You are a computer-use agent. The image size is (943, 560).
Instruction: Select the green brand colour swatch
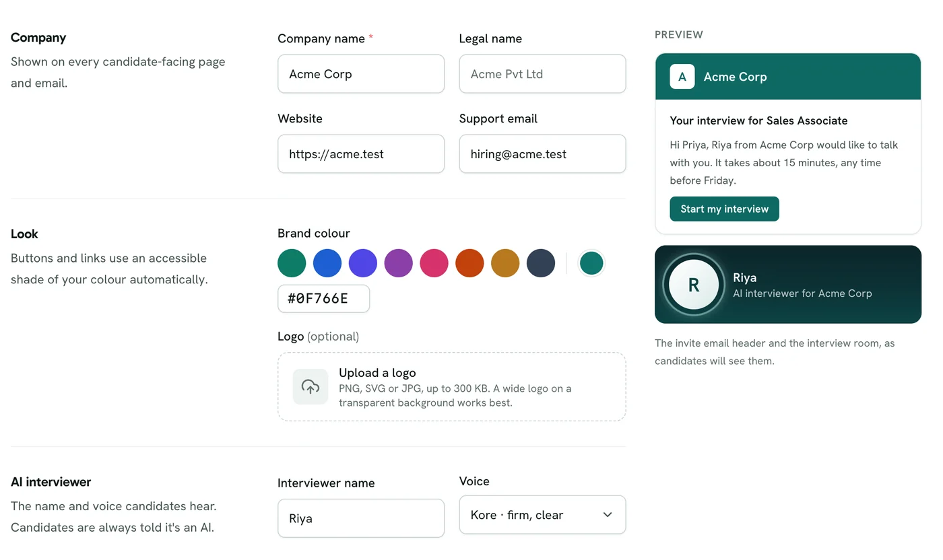point(292,263)
